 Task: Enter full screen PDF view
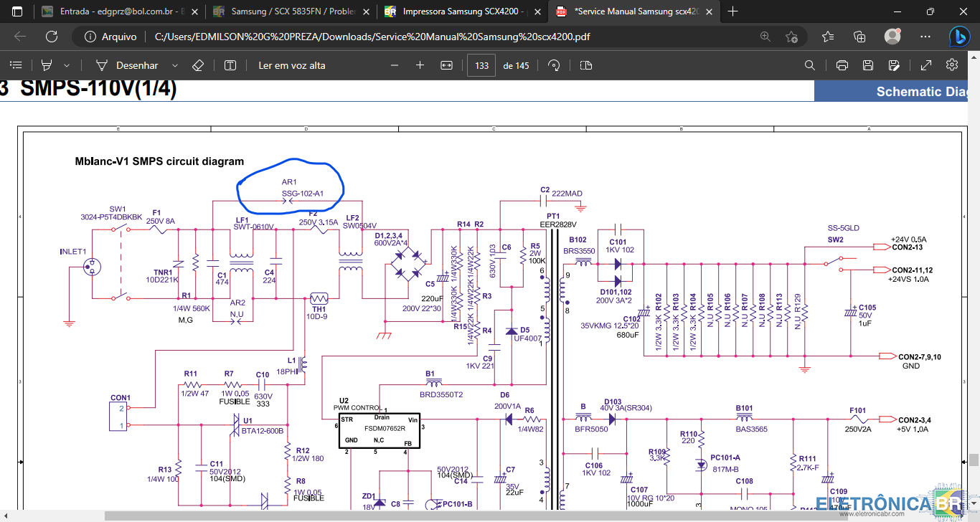tap(926, 65)
